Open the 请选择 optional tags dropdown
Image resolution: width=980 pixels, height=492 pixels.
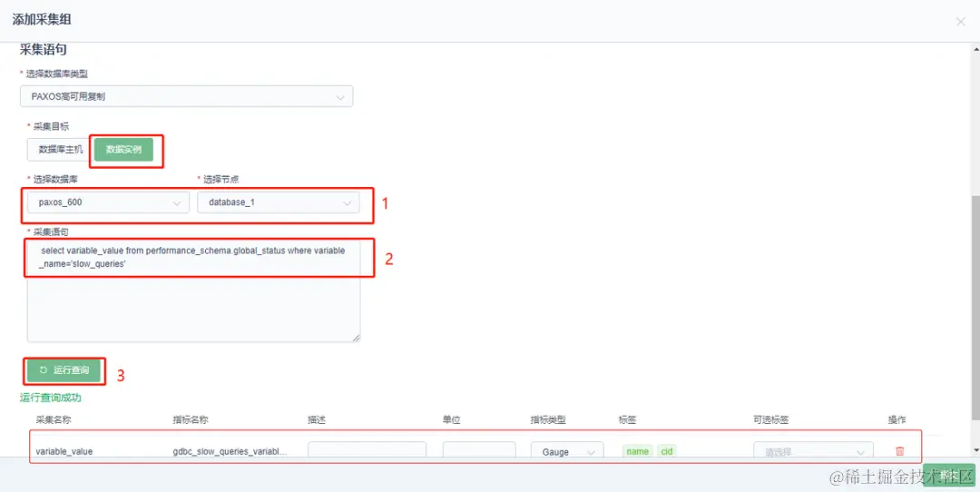(x=813, y=451)
